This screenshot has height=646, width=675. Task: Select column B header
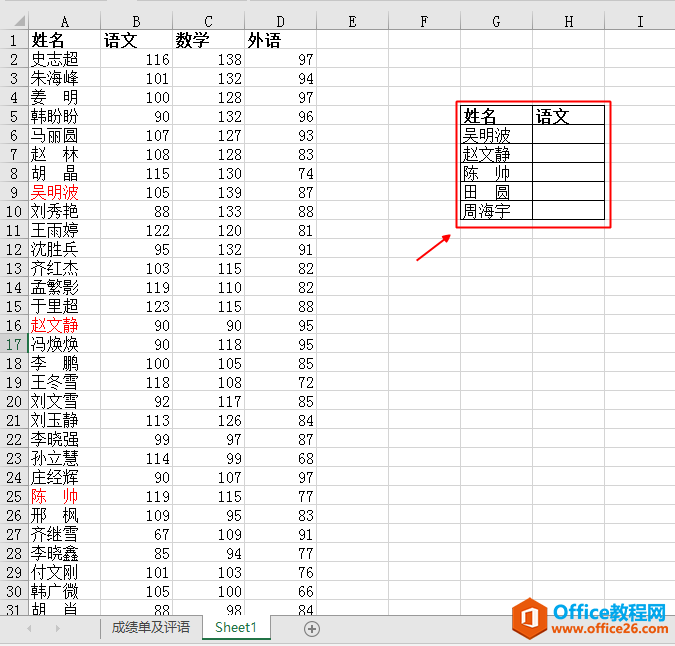[x=136, y=21]
